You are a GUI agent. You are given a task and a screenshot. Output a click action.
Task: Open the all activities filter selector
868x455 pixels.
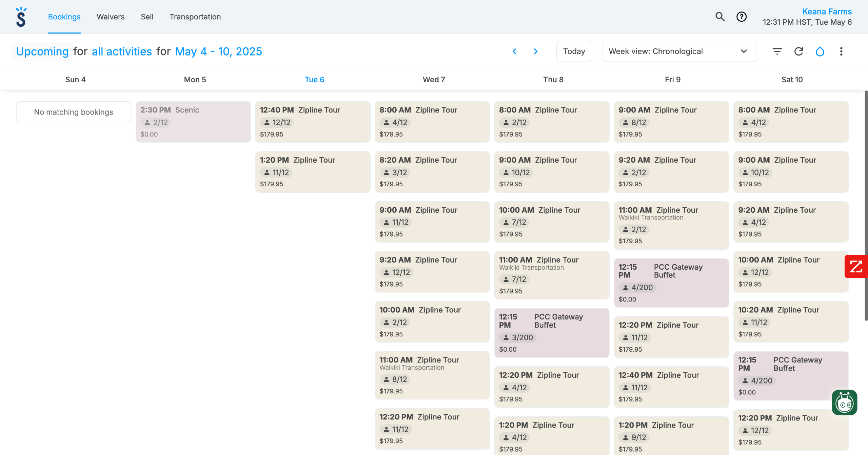pos(122,51)
